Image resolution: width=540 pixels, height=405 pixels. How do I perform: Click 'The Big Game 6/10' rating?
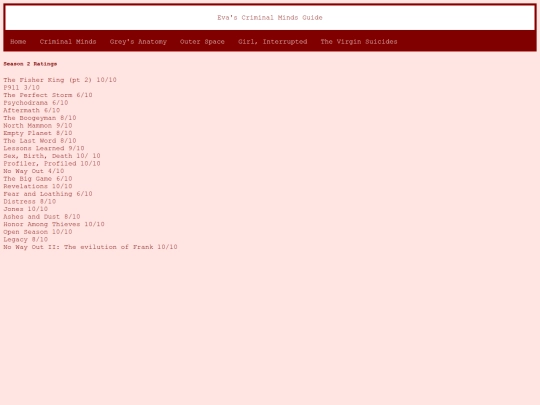[38, 178]
